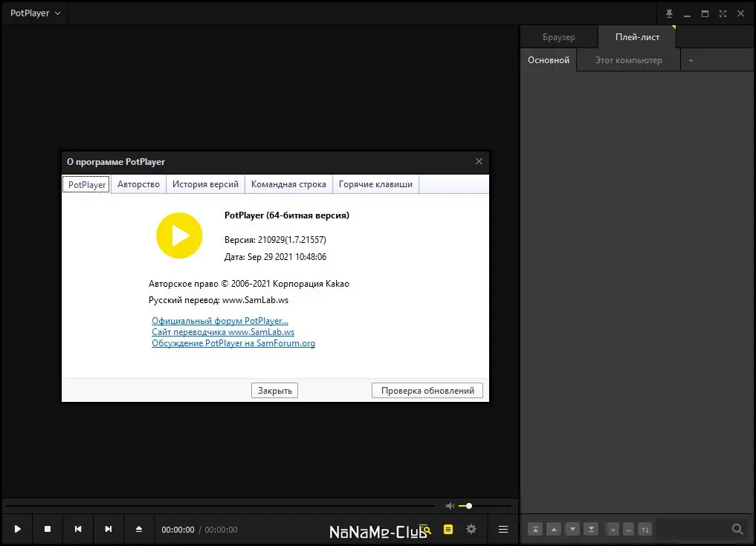The image size is (756, 546).
Task: Start playback with the play button
Action: pyautogui.click(x=17, y=529)
